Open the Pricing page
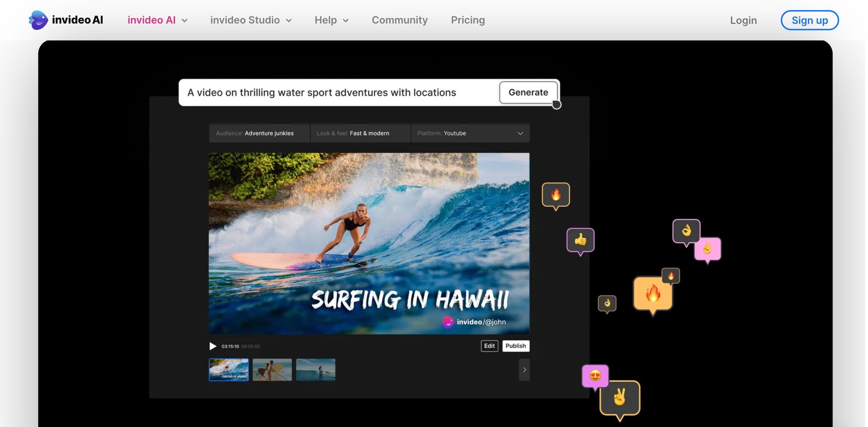 468,20
